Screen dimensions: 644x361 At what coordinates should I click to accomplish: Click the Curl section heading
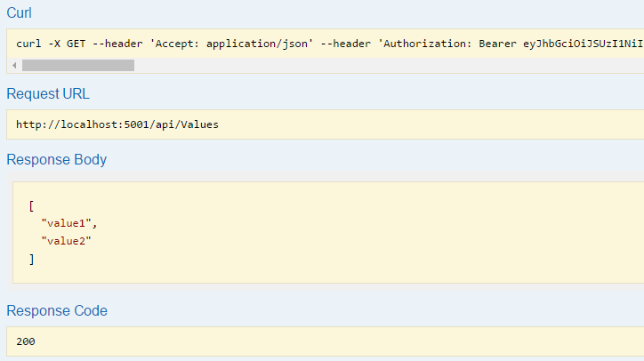tap(19, 12)
